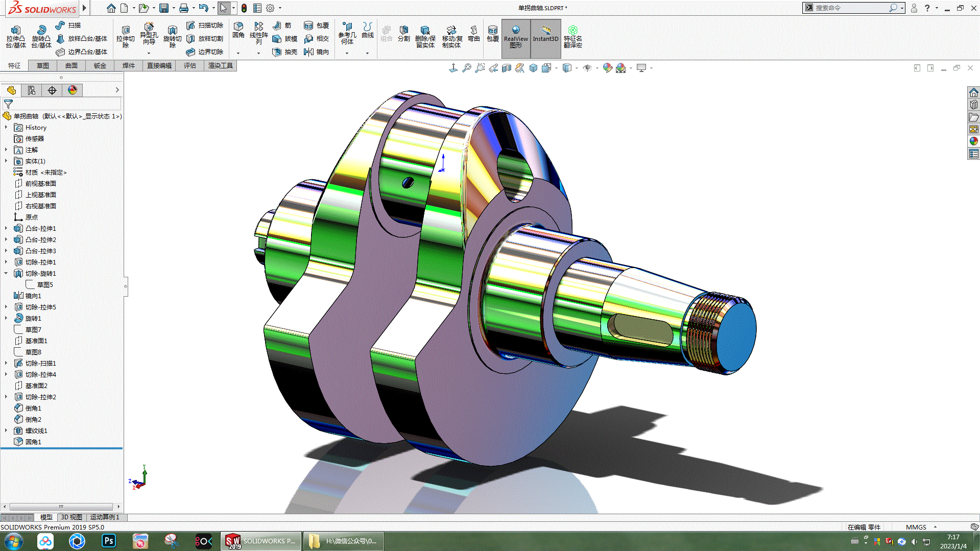Click the Windows Start button
This screenshot has width=980, height=551.
[14, 541]
